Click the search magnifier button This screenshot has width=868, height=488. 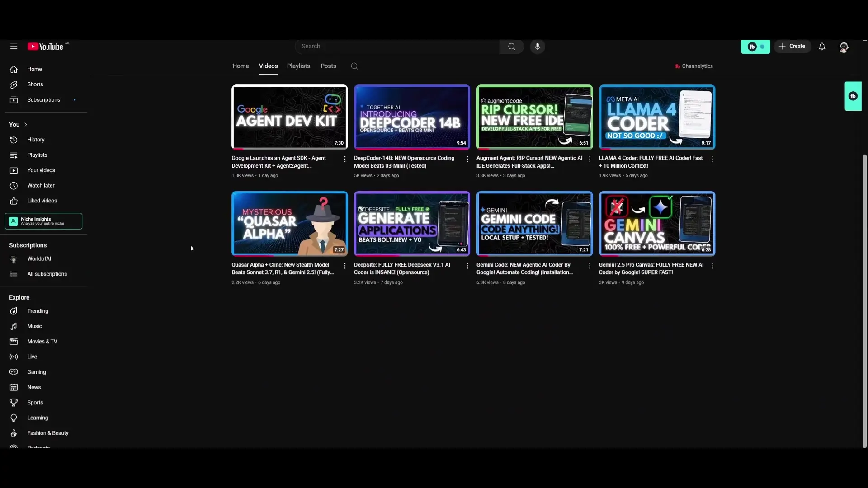511,47
